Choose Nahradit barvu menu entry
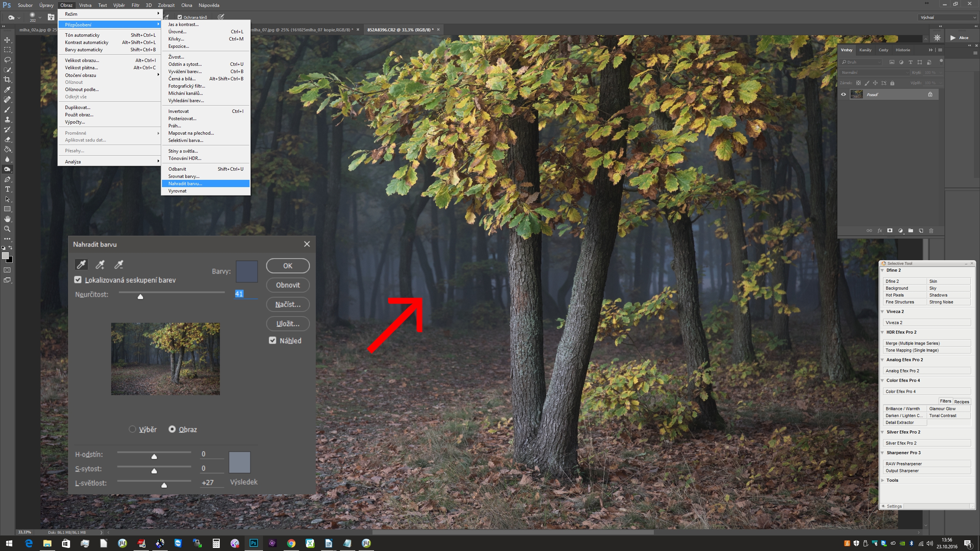The width and height of the screenshot is (980, 551). pos(185,184)
